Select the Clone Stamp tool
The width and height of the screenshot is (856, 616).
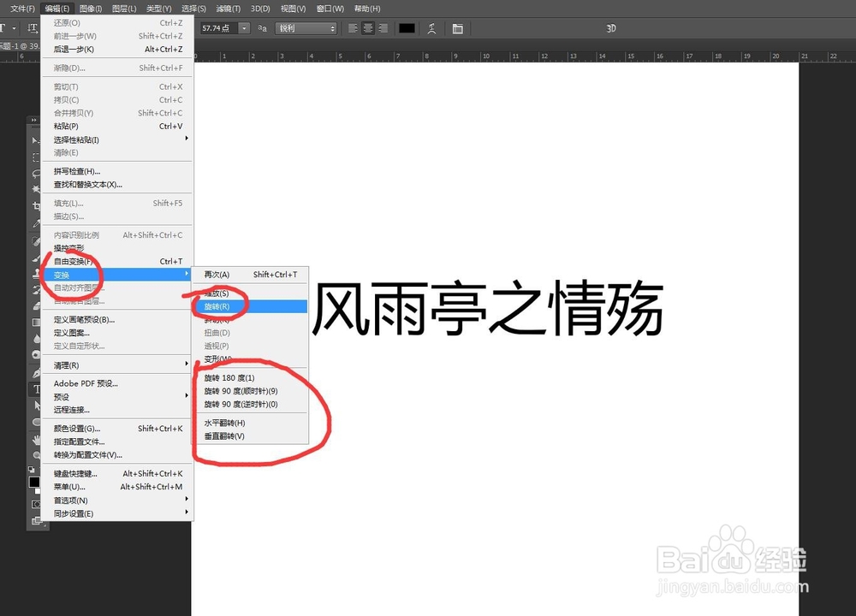[x=36, y=273]
